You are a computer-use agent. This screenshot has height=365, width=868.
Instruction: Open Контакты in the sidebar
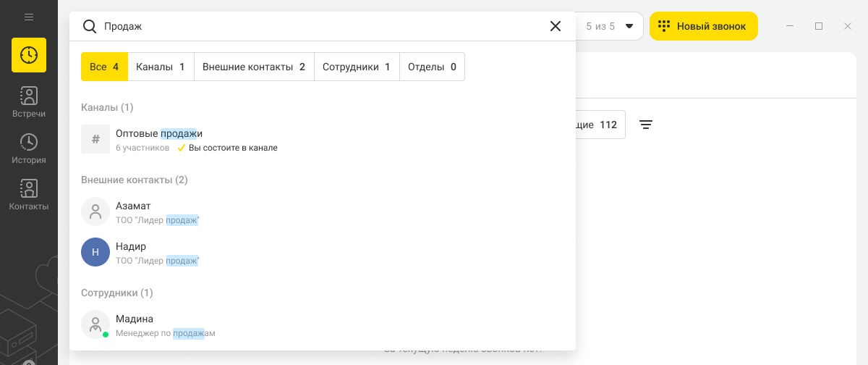coord(29,195)
